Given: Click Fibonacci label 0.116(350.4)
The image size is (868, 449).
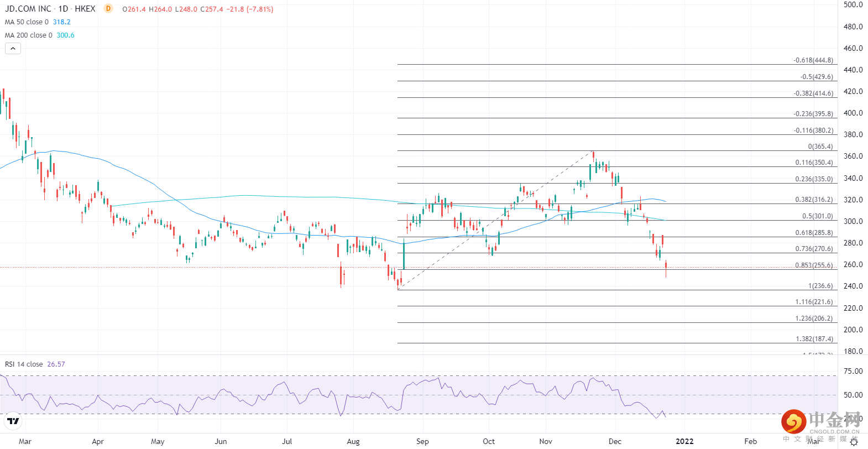Looking at the screenshot, I should tap(814, 163).
